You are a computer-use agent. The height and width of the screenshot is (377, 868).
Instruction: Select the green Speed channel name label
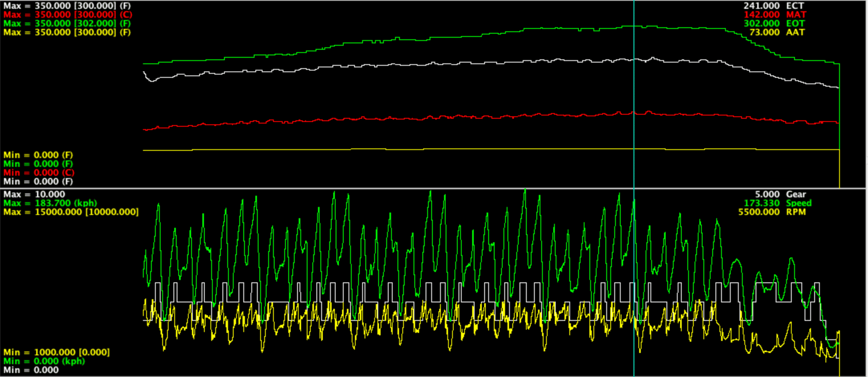click(x=799, y=203)
